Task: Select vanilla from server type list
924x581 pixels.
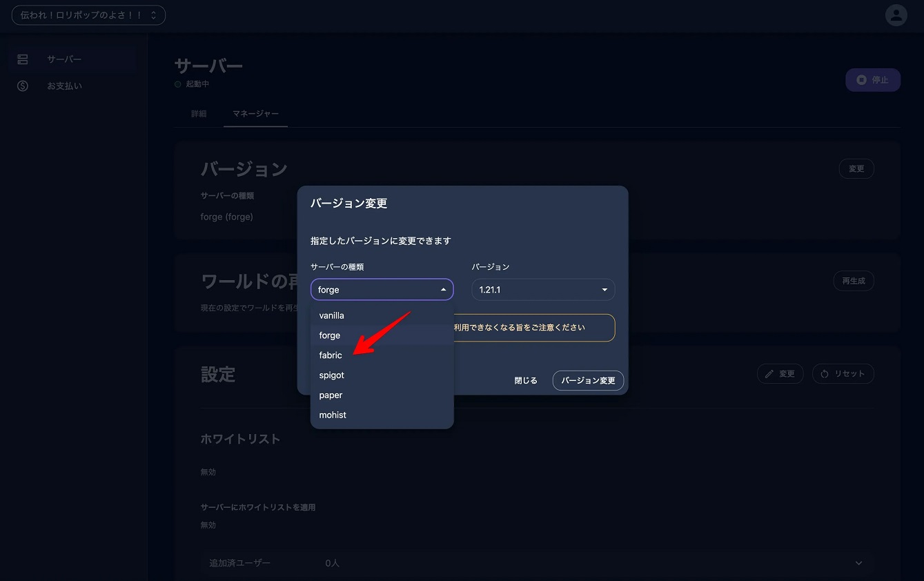Action: pyautogui.click(x=332, y=315)
